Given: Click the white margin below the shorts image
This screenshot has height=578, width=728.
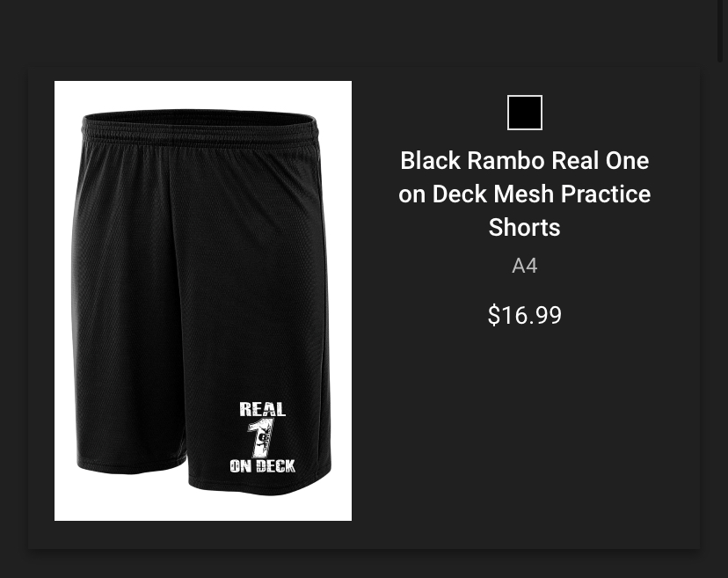Looking at the screenshot, I should (203, 508).
